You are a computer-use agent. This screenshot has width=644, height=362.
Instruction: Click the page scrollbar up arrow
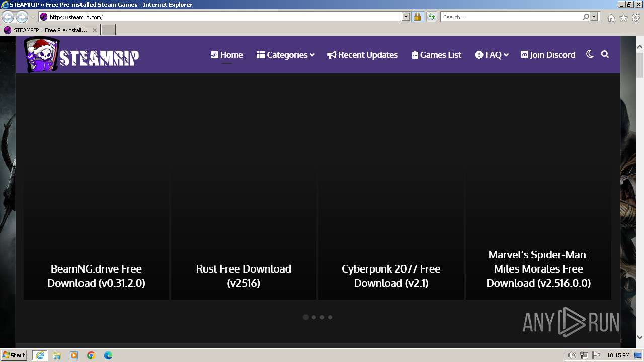pos(640,47)
